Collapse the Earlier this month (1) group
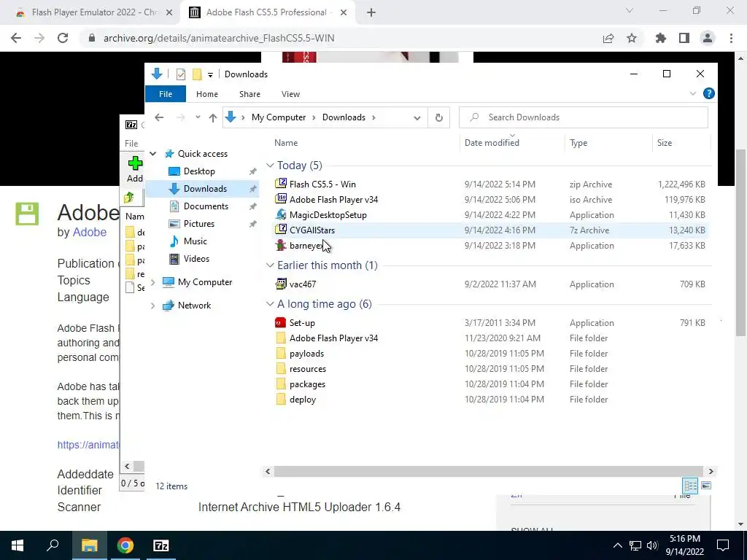The height and width of the screenshot is (560, 747). tap(270, 265)
